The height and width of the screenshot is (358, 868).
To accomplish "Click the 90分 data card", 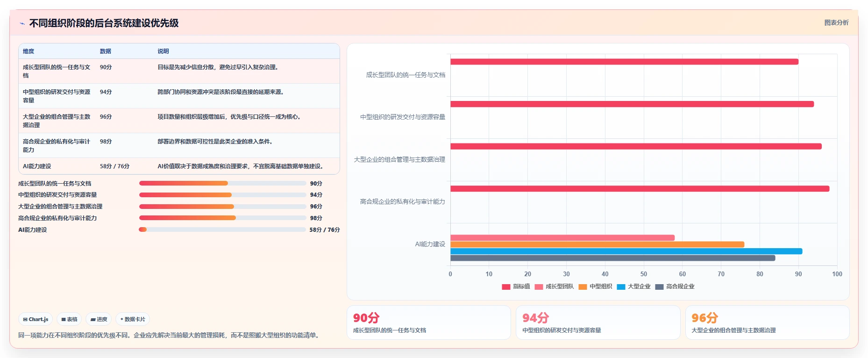I will pos(429,322).
